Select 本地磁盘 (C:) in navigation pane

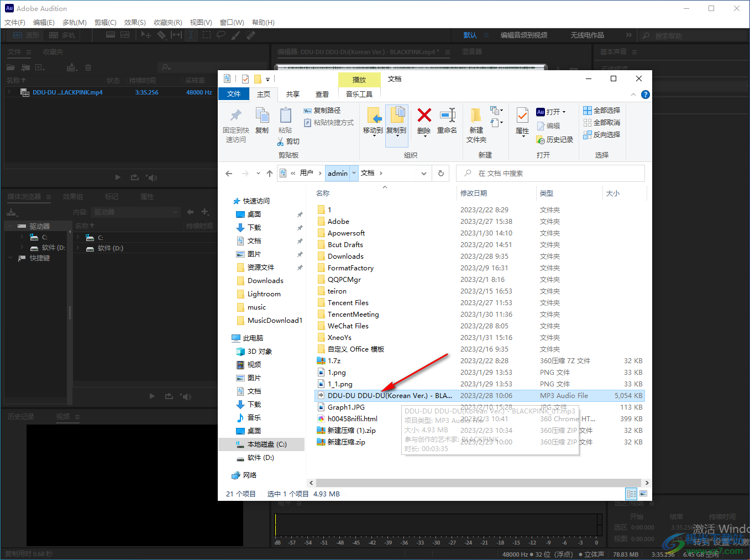pos(261,444)
